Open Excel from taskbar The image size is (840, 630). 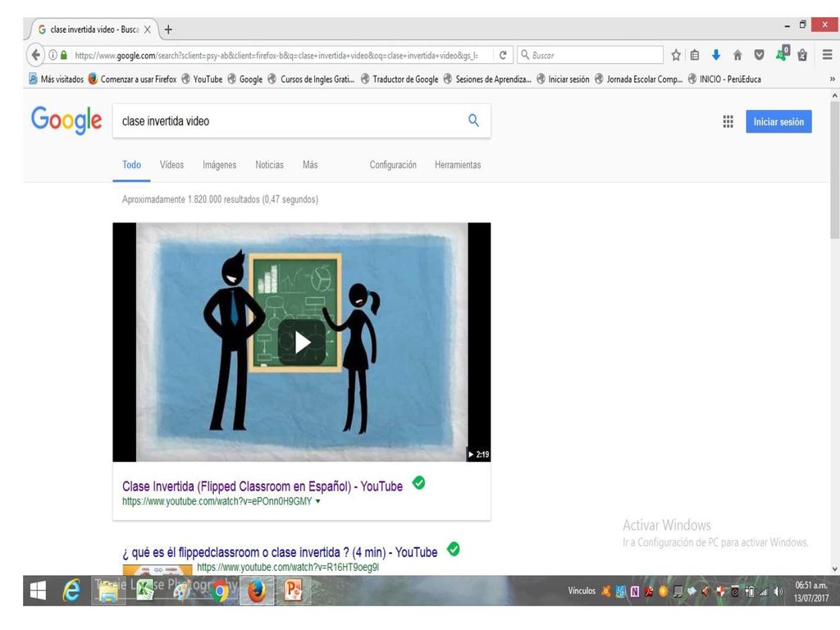click(145, 591)
